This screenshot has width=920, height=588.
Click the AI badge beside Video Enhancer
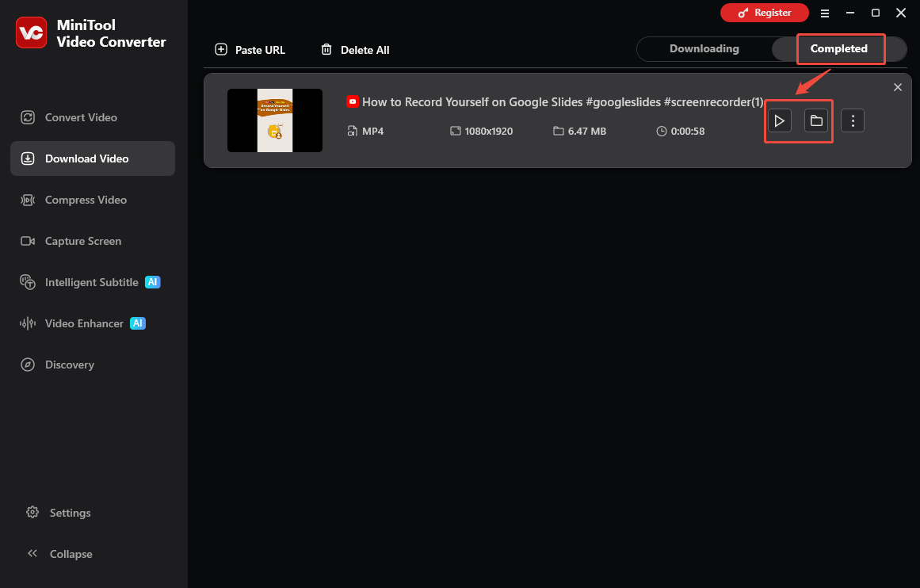[137, 323]
